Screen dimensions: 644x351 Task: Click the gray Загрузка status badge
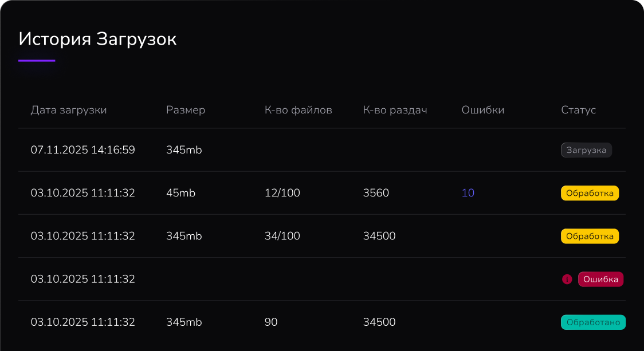click(x=586, y=150)
